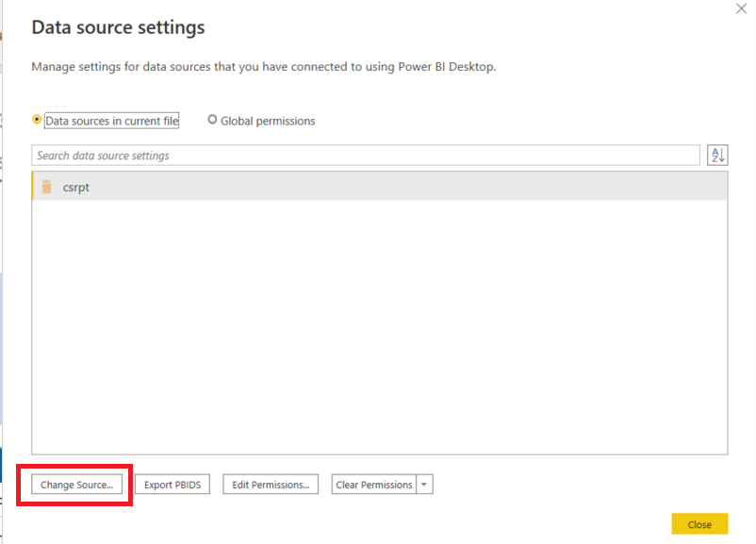Select Data sources in current file radio
Viewport: 756px width, 544px height.
point(37,119)
